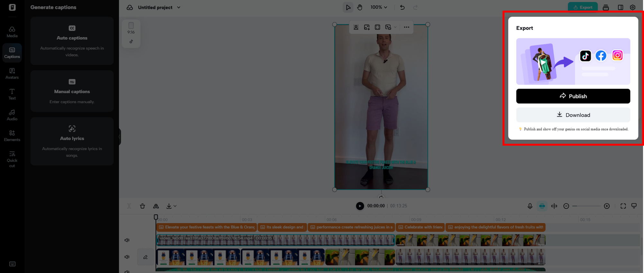Collapse the Generate captions panel handle

click(x=119, y=137)
